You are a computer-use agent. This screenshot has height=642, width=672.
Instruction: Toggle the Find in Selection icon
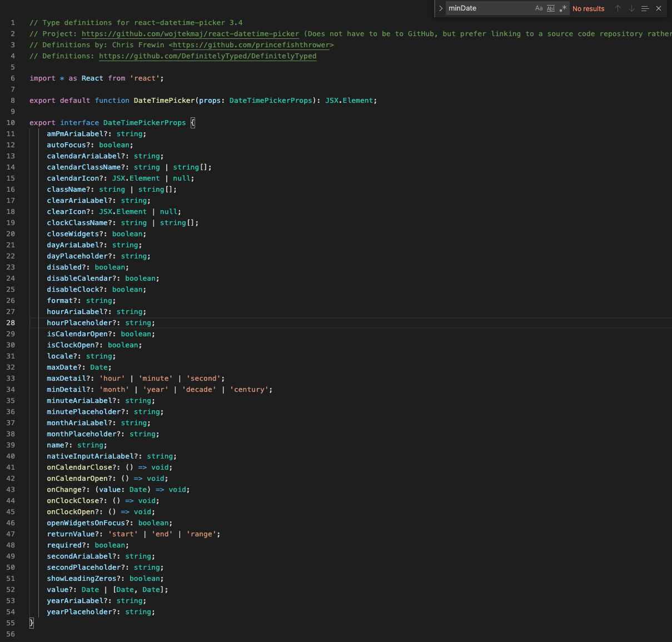pos(645,8)
